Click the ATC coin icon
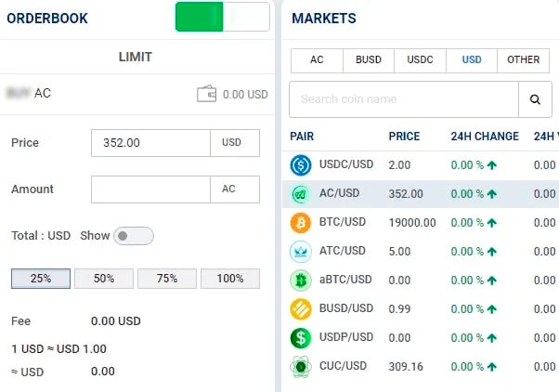This screenshot has width=559, height=392. coord(301,252)
